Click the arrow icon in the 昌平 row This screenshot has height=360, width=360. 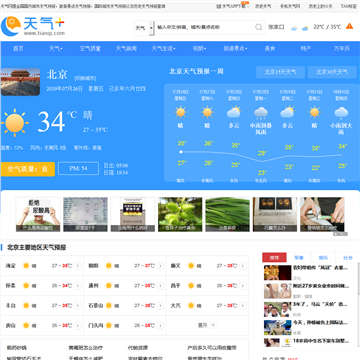click(x=243, y=286)
